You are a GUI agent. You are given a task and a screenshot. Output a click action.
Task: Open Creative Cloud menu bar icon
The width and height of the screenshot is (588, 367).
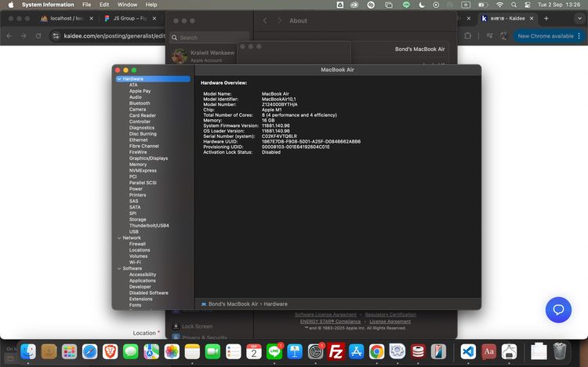point(354,5)
